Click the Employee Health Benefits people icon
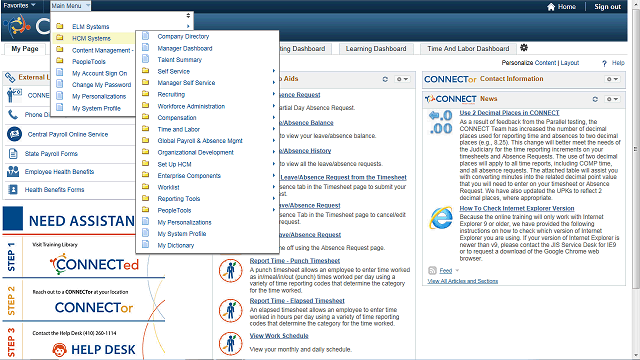This screenshot has height=360, width=640. (x=13, y=171)
